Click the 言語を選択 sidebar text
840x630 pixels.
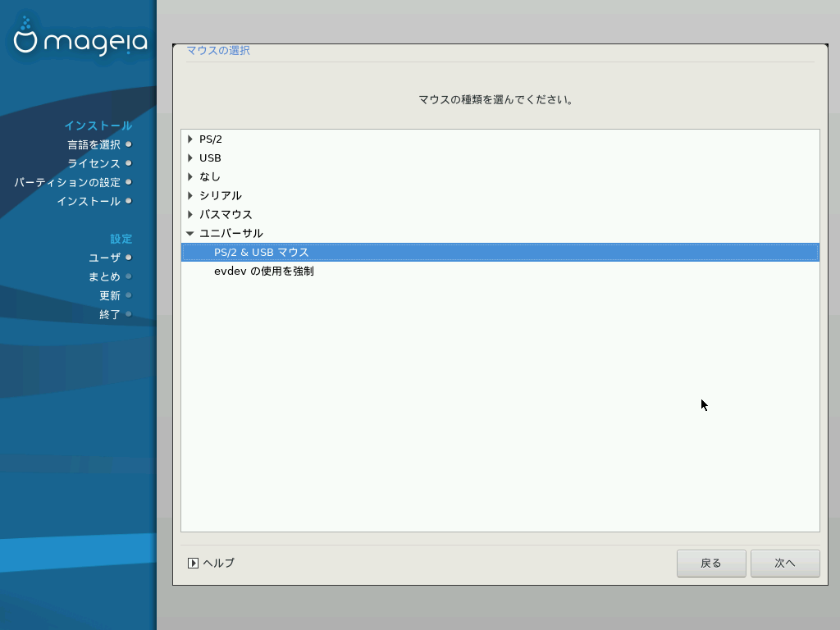point(94,144)
